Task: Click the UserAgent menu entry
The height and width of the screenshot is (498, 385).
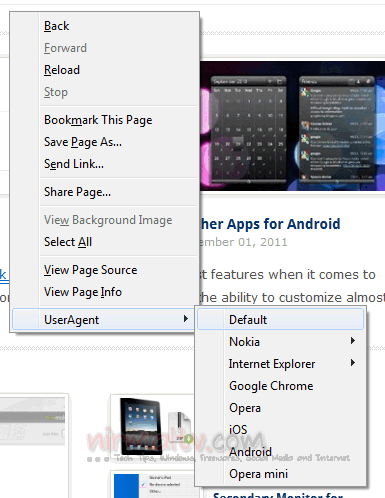Action: point(103,320)
